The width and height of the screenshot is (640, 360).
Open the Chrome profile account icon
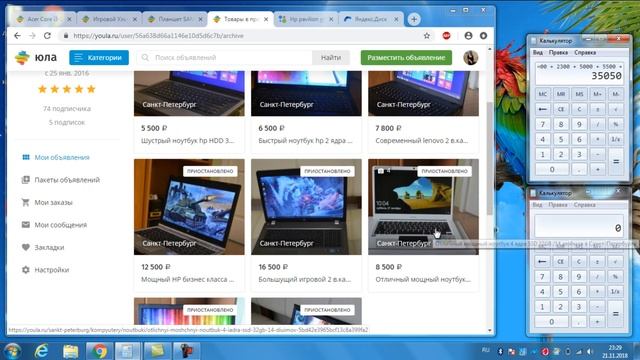(468, 36)
